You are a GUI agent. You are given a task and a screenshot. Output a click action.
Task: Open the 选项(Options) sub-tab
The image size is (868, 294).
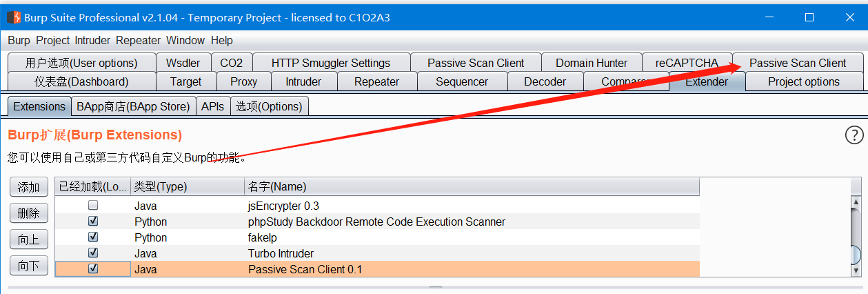[x=269, y=106]
